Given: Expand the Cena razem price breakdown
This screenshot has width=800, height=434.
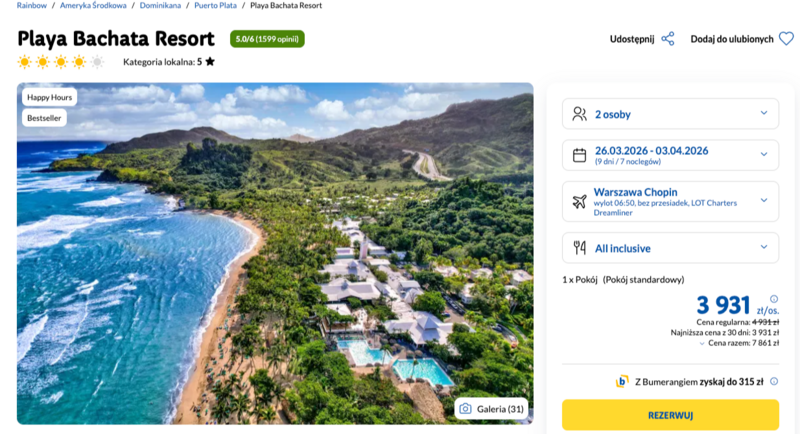Looking at the screenshot, I should click(x=701, y=343).
